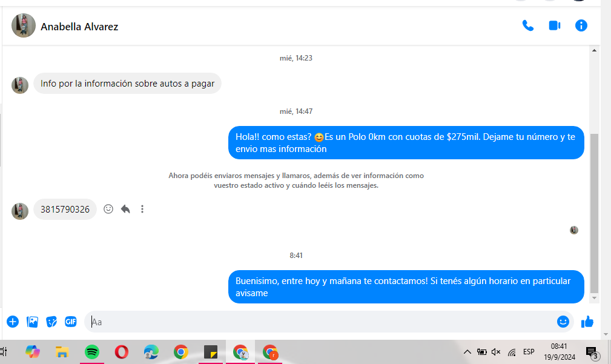Open the clock showing 08:41 19/9/2024
611x364 pixels.
[x=559, y=351]
